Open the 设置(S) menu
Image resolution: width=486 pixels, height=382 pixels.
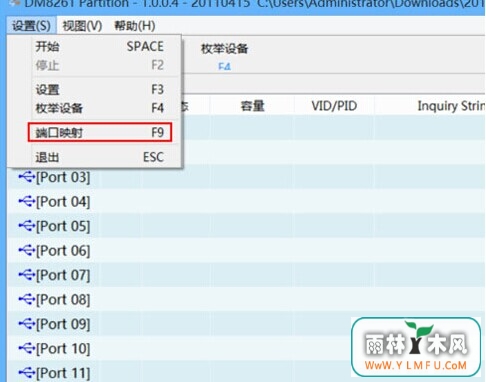[x=31, y=26]
